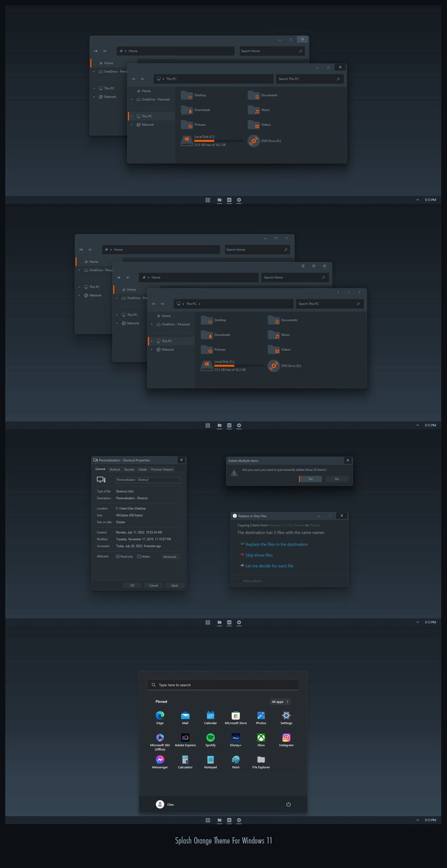Click the Monday, July 11, 2022 created date
The height and width of the screenshot is (868, 447).
pyautogui.click(x=139, y=533)
